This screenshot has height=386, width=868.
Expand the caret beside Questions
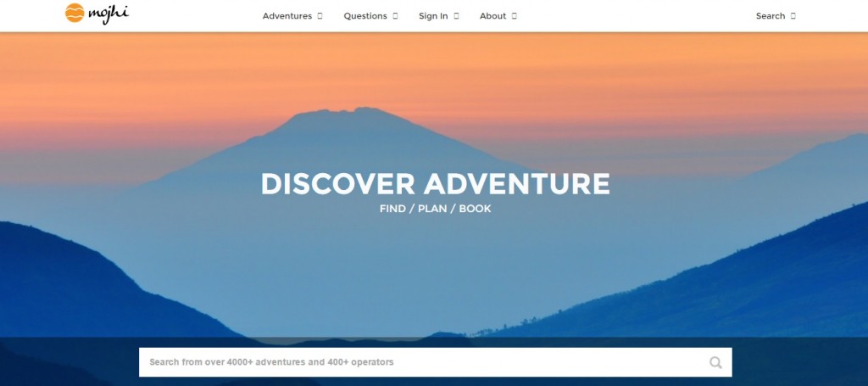(x=395, y=16)
